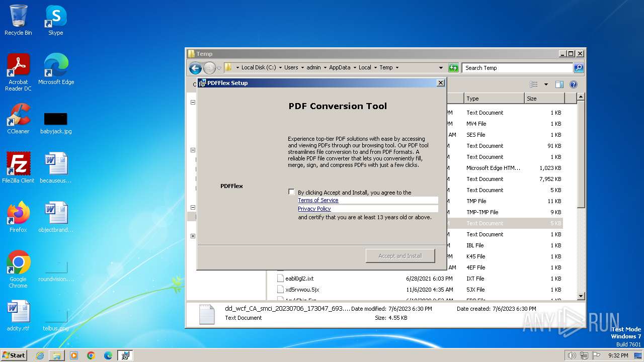Click the Local Disk (C:) breadcrumb
644x362 pixels.
(x=258, y=68)
